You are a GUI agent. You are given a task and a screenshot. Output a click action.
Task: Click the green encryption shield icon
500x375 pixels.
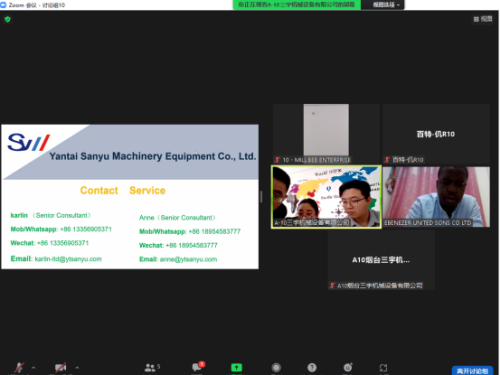point(8,19)
